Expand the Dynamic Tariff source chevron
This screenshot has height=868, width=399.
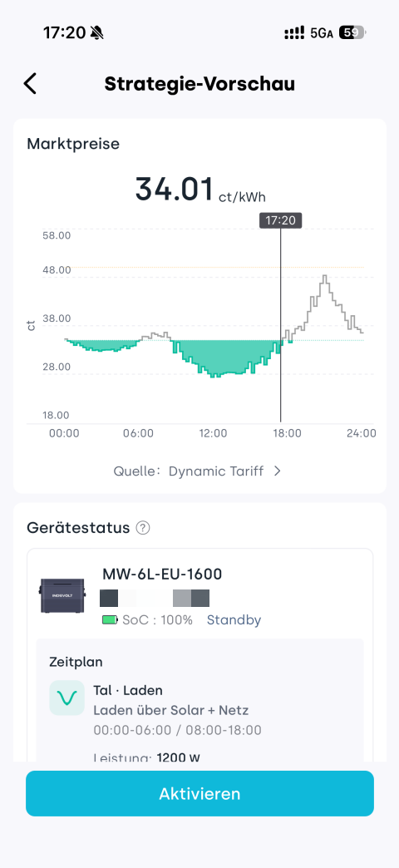click(278, 471)
